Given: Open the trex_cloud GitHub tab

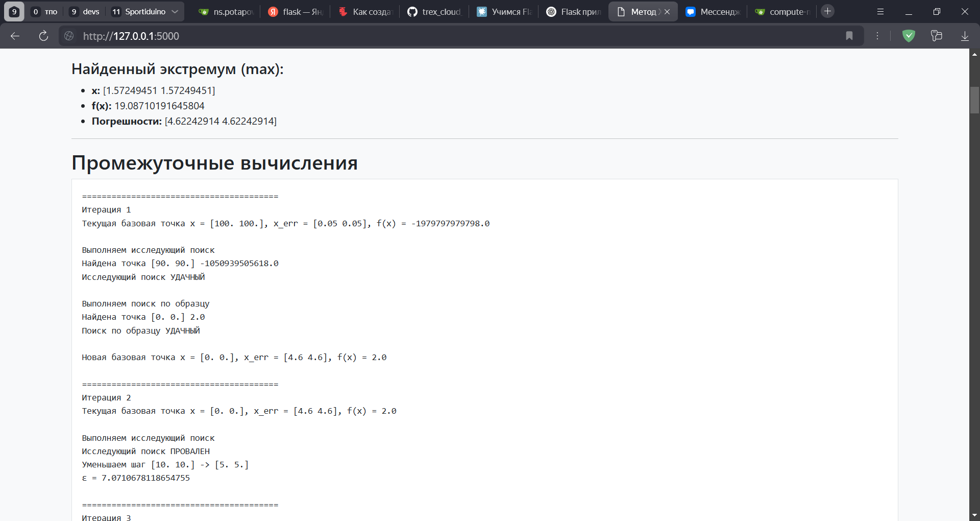Looking at the screenshot, I should [434, 11].
